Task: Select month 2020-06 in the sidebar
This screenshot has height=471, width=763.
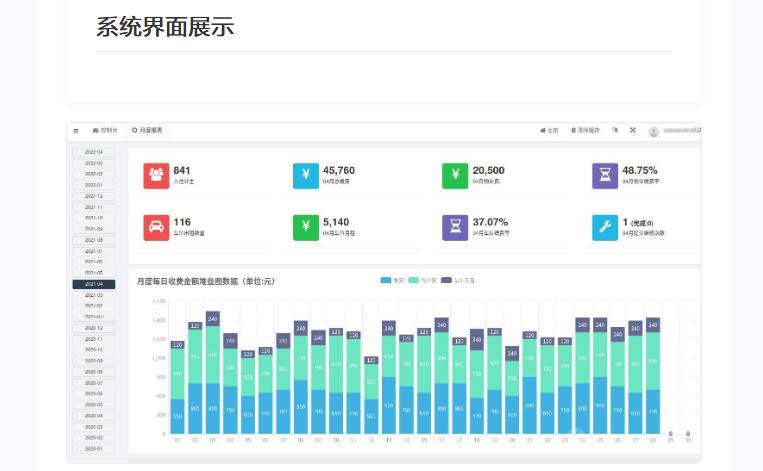Action: coord(94,394)
